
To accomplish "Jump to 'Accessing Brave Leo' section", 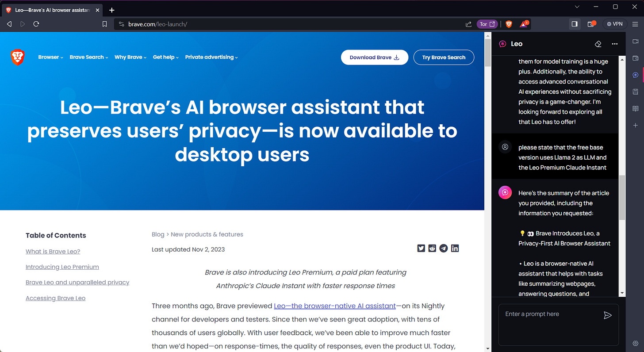I will [55, 298].
